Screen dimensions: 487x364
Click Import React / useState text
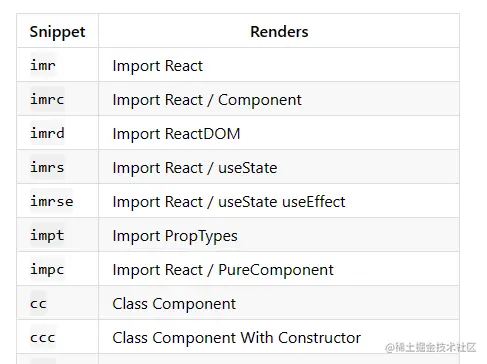point(195,168)
